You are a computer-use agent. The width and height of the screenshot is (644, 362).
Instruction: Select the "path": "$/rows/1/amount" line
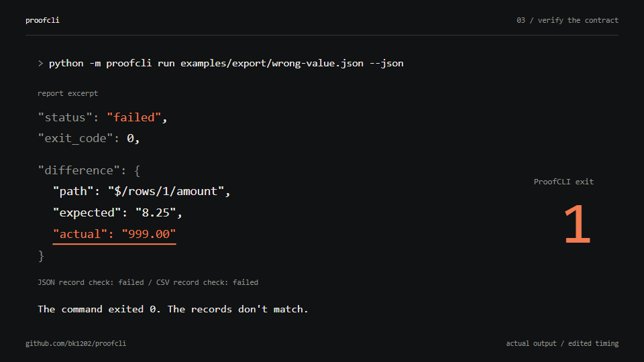(x=142, y=191)
